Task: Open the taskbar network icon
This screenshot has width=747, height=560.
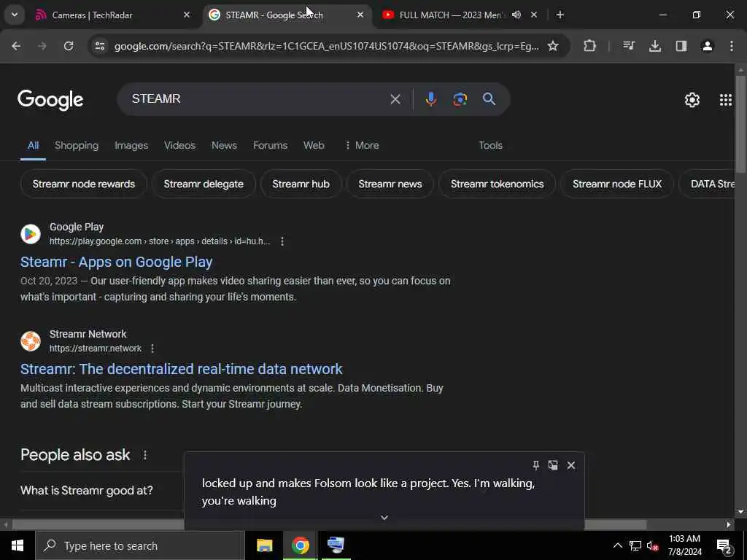Action: (635, 545)
